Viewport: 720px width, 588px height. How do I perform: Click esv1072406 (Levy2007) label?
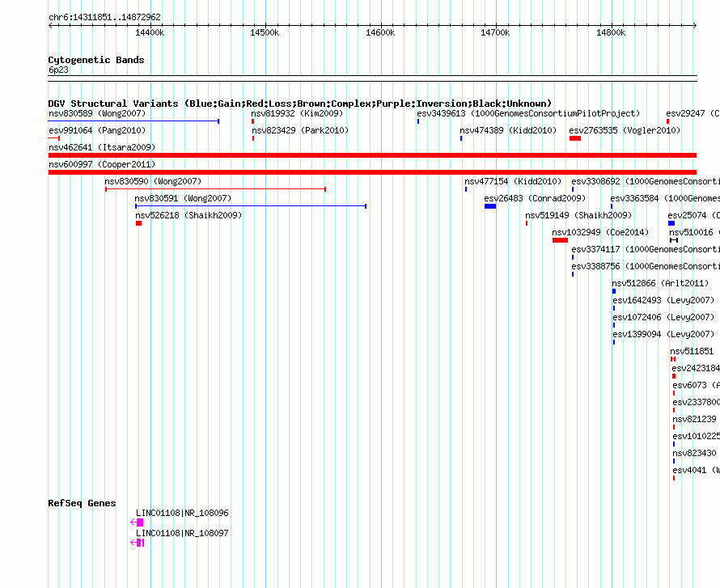pyautogui.click(x=663, y=317)
